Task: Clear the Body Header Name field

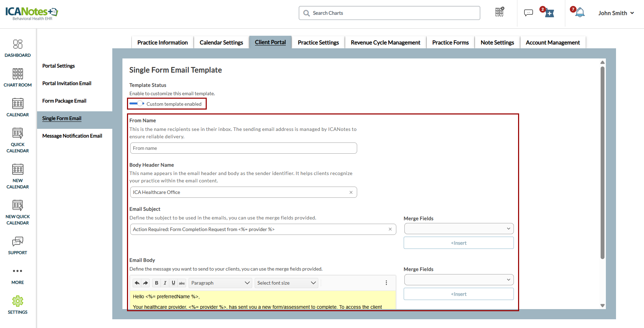Action: (351, 192)
